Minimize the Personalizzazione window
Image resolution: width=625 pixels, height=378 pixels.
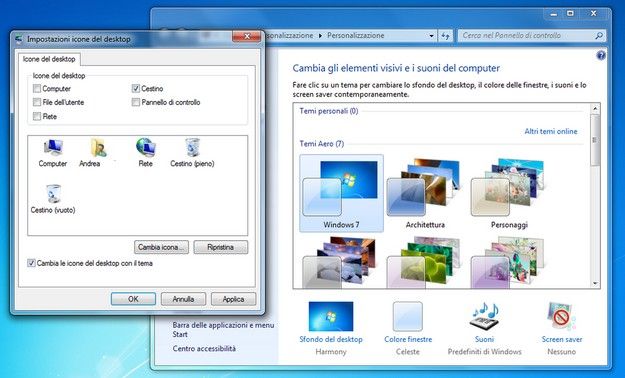coord(553,14)
